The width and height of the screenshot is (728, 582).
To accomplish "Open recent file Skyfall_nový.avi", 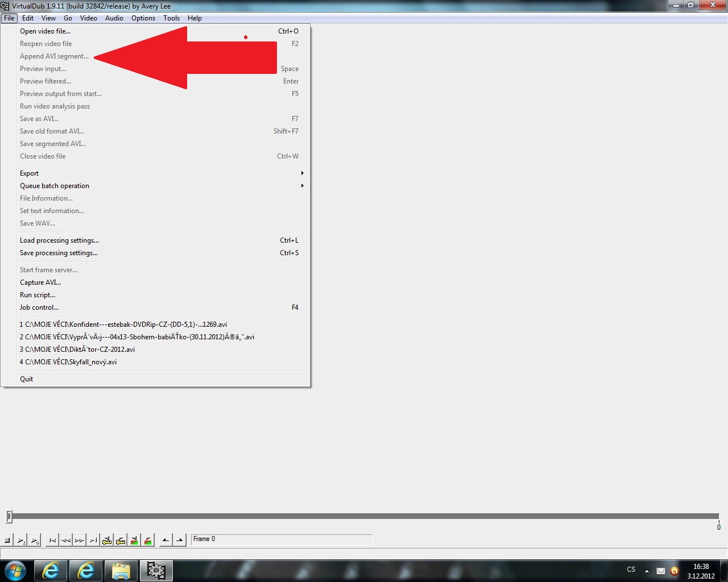I will click(156, 362).
